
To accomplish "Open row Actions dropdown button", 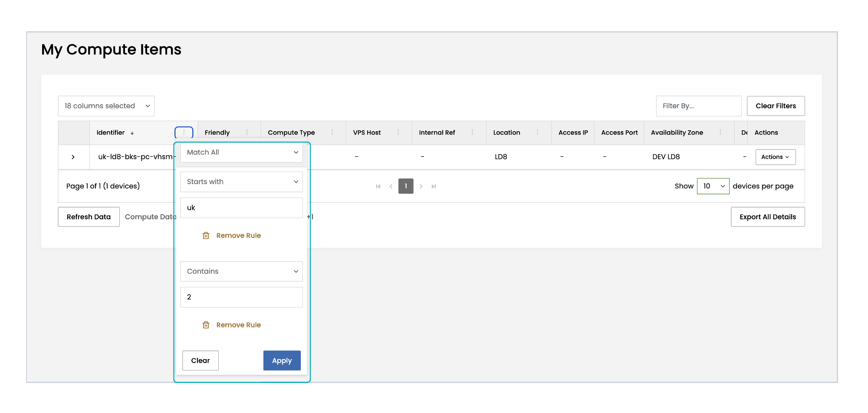I will 775,157.
